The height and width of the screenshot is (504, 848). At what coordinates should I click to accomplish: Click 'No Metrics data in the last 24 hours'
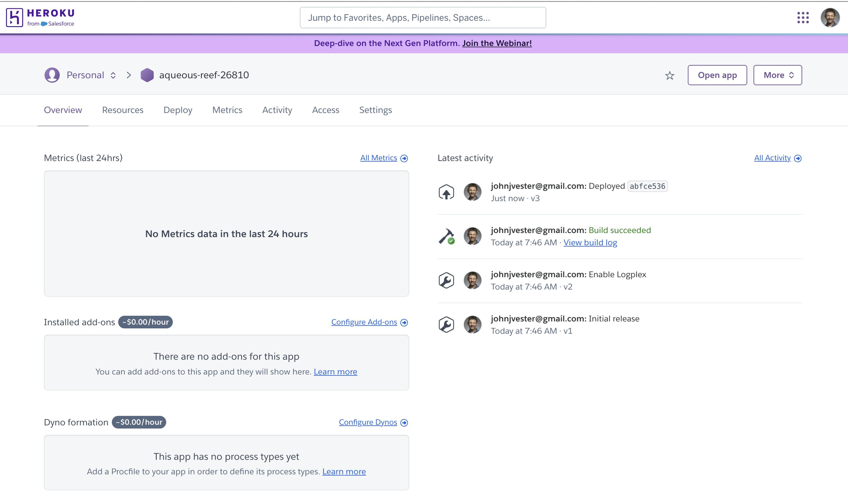point(226,234)
